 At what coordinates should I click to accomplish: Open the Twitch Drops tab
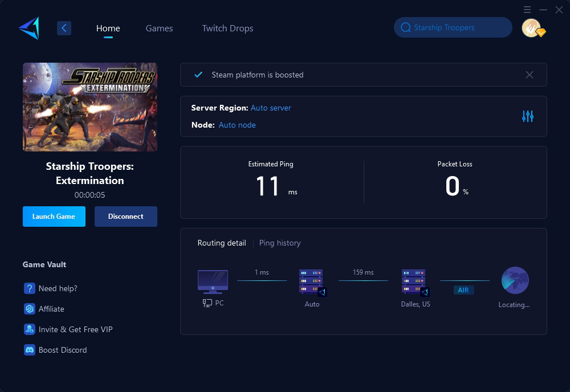pos(227,28)
